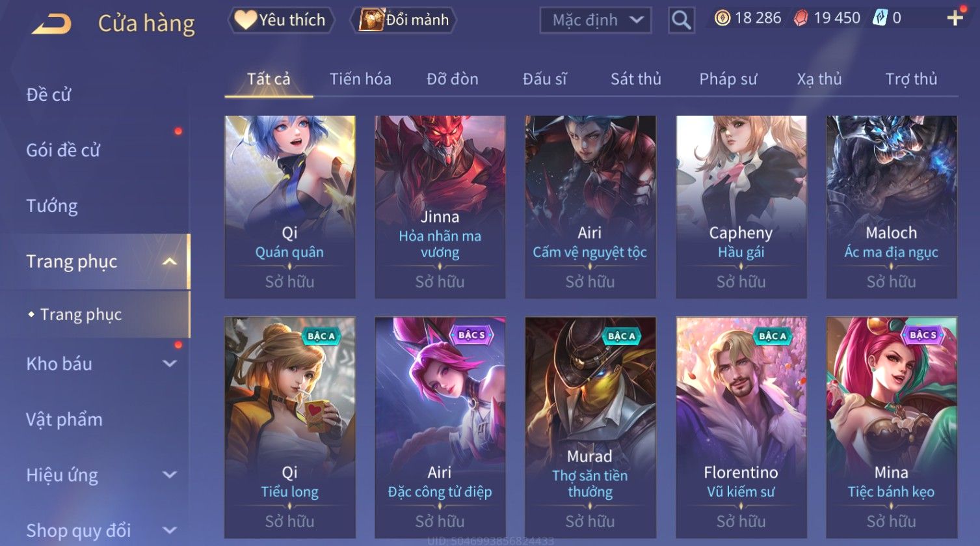Switch to the Sát thủ tab
This screenshot has height=546, width=980.
pos(635,79)
